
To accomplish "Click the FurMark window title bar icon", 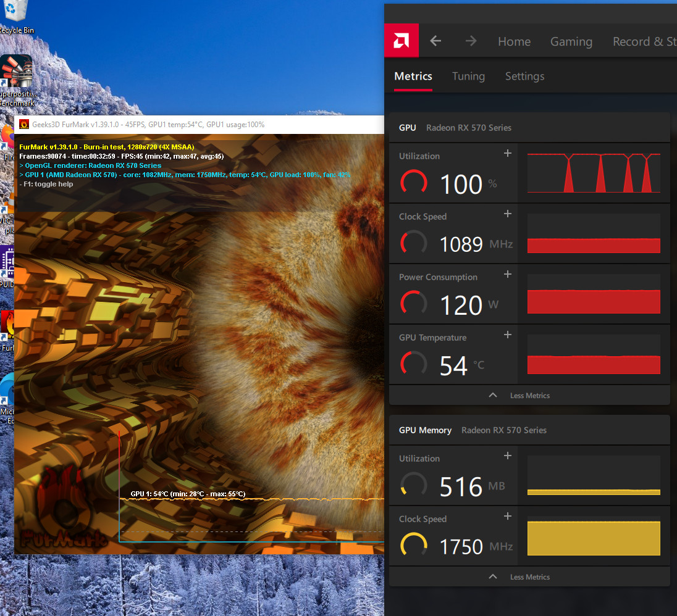I will point(24,125).
